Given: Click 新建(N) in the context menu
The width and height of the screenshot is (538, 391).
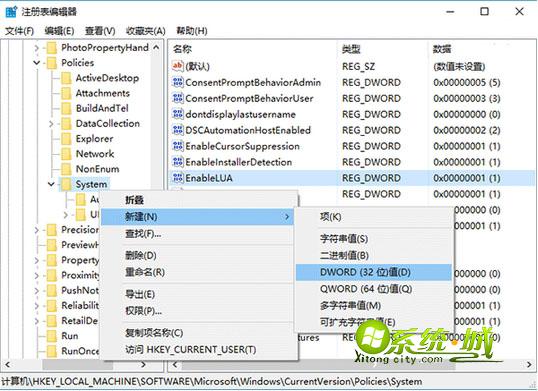Looking at the screenshot, I should point(197,217).
